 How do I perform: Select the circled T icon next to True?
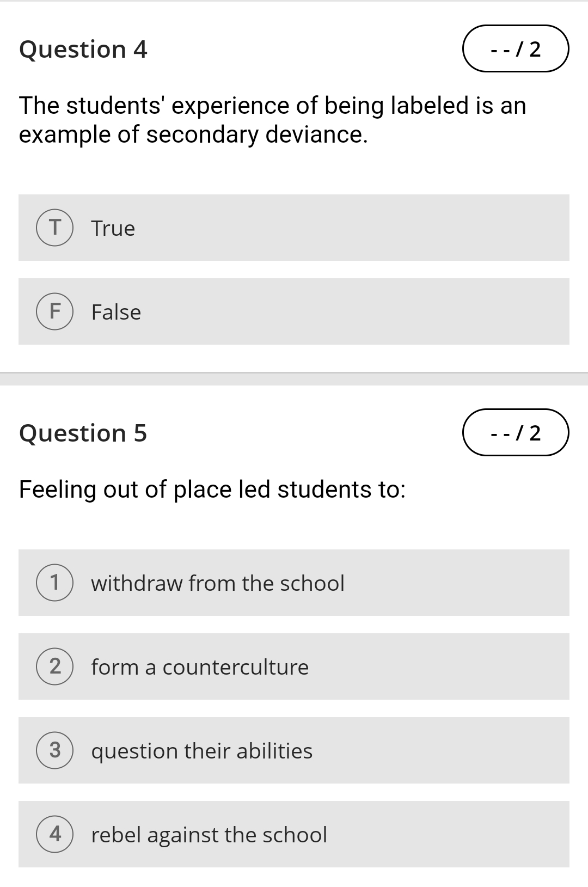pos(54,228)
